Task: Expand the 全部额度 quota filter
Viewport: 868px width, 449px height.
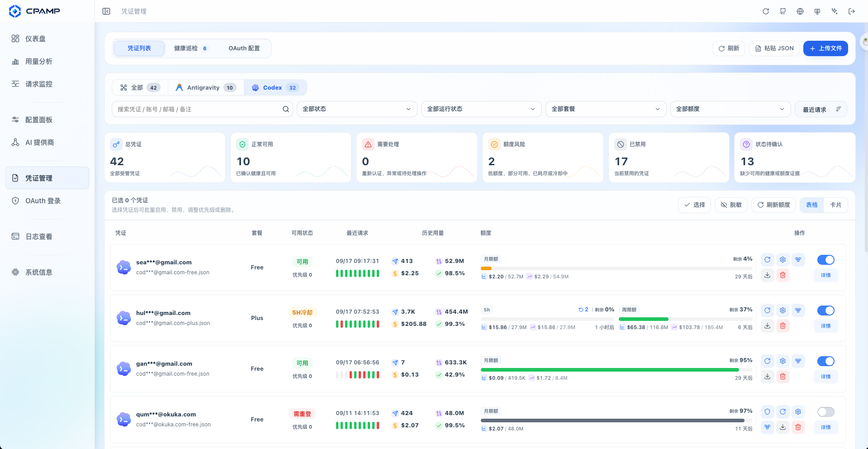Action: coord(730,109)
